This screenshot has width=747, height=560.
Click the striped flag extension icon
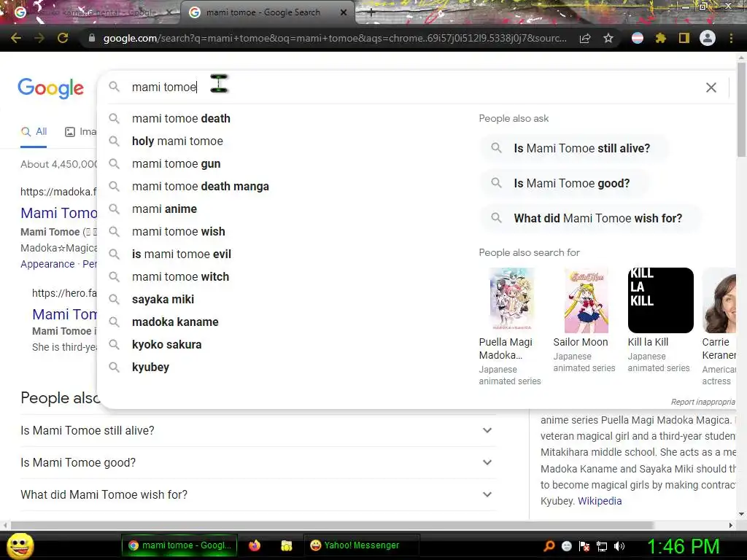[x=638, y=38]
